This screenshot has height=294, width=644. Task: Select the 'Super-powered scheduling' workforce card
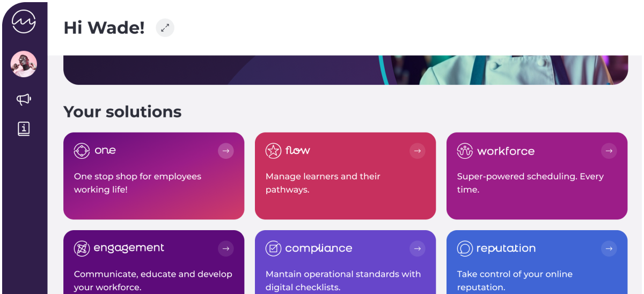tap(537, 176)
